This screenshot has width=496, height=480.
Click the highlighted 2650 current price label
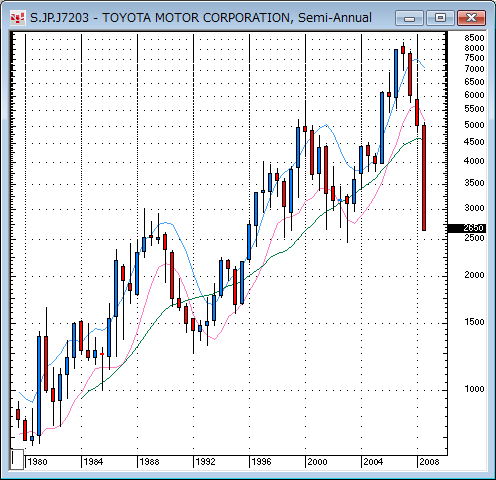[x=467, y=228]
